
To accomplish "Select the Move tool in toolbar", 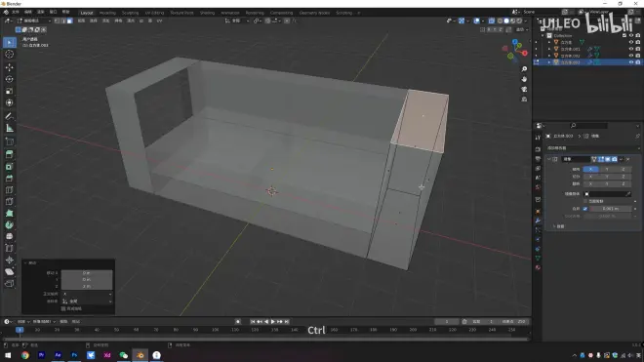I will pyautogui.click(x=10, y=67).
